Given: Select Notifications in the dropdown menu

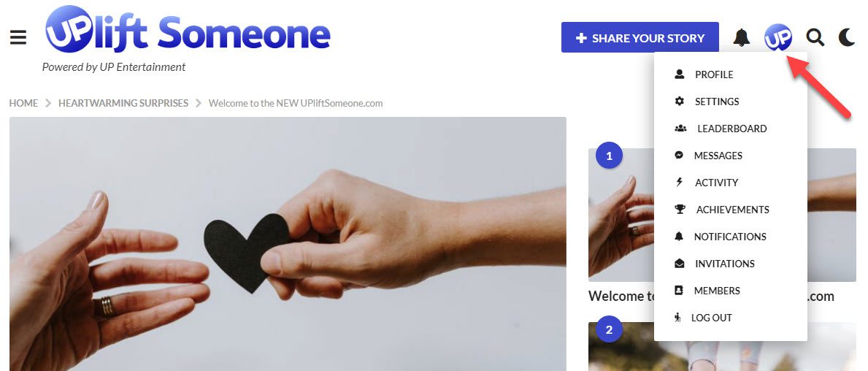Looking at the screenshot, I should [730, 237].
